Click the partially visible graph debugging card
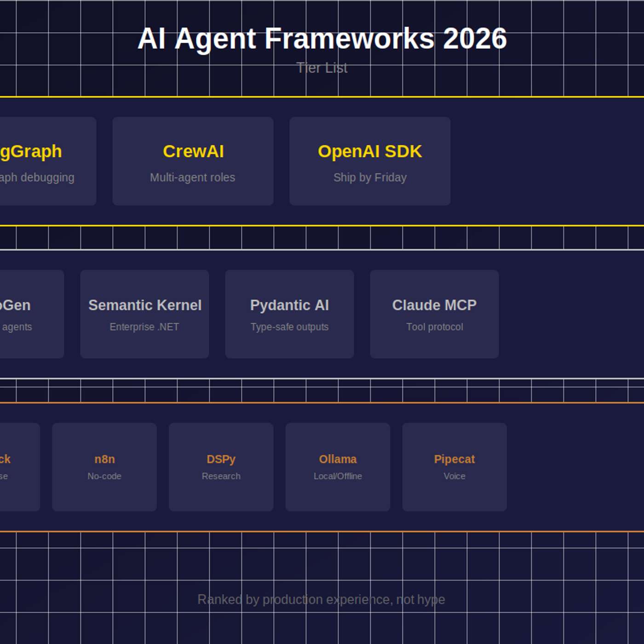 (x=48, y=161)
